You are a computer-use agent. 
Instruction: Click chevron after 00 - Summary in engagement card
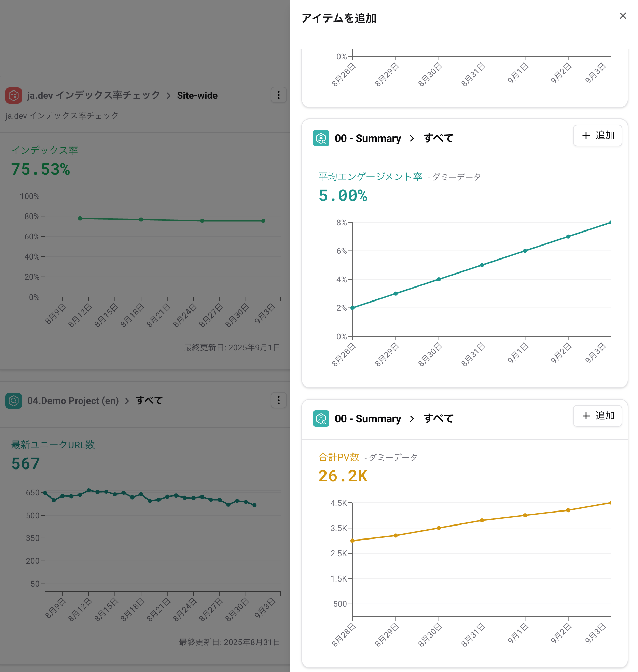click(x=412, y=138)
